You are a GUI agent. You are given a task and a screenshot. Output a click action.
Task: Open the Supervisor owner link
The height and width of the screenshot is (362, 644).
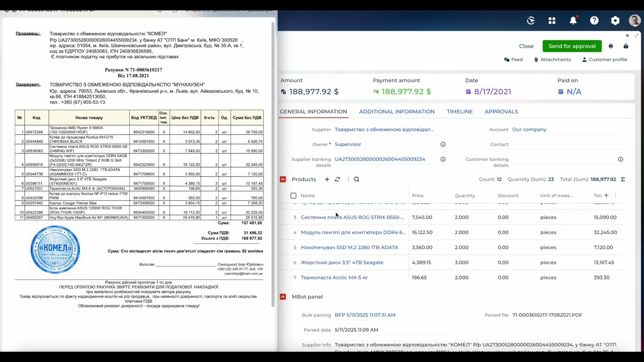click(348, 144)
